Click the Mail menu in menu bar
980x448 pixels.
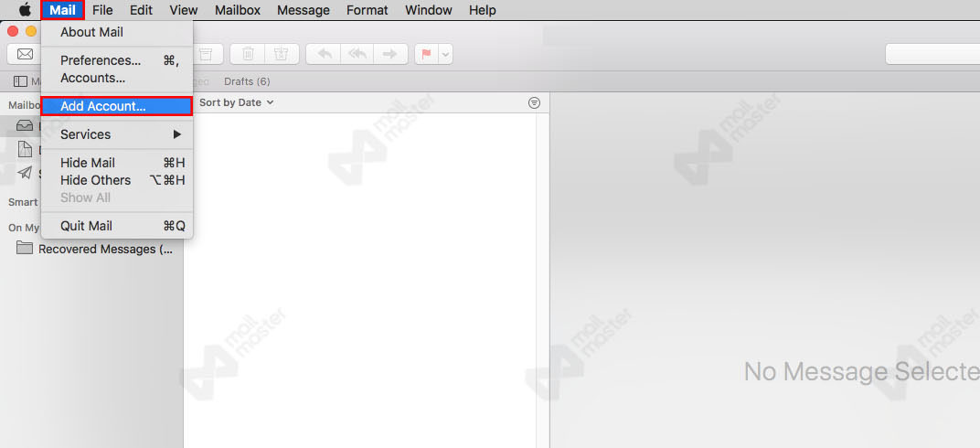[62, 10]
